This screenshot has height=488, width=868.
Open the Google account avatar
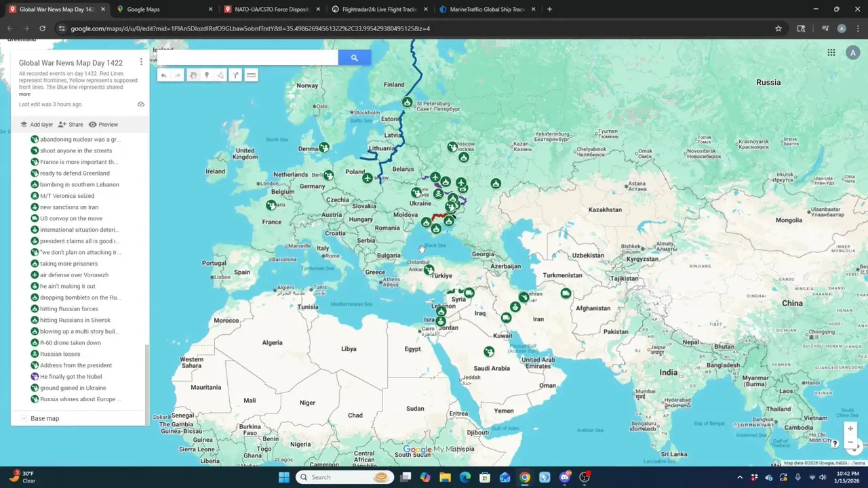853,53
